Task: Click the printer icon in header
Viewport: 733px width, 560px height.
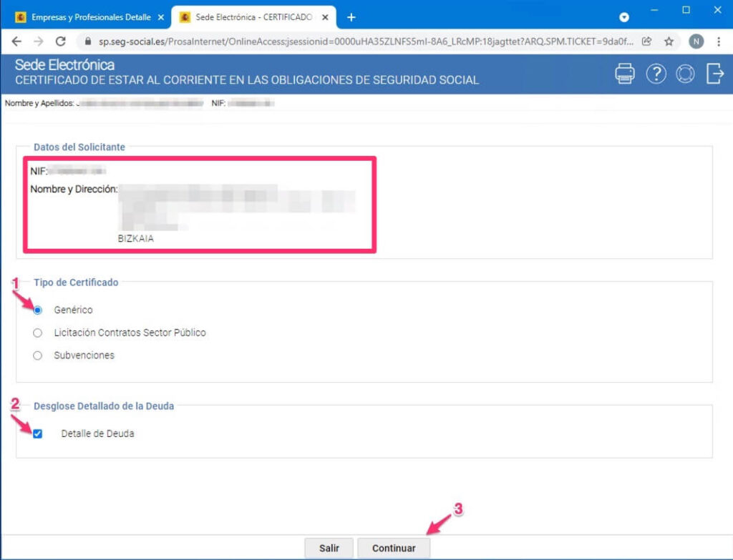Action: point(624,74)
